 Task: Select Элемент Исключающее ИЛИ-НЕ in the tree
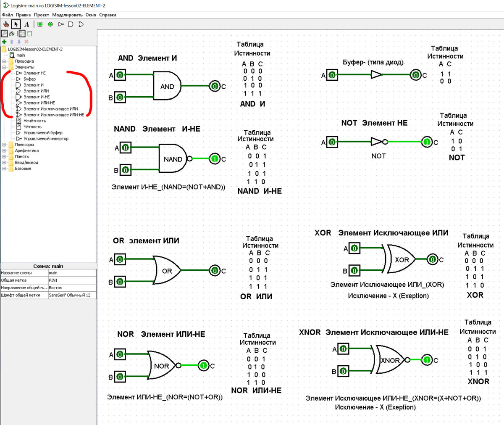50,115
